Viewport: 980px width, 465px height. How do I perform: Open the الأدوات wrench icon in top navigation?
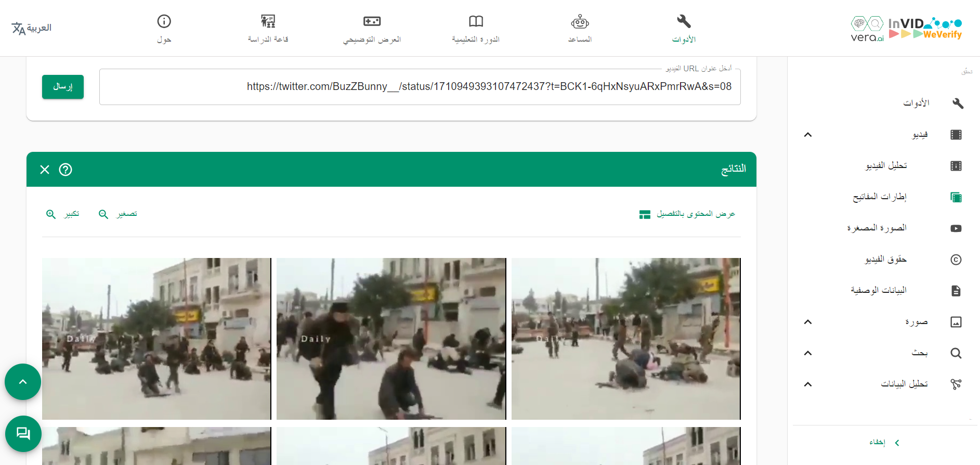684,21
